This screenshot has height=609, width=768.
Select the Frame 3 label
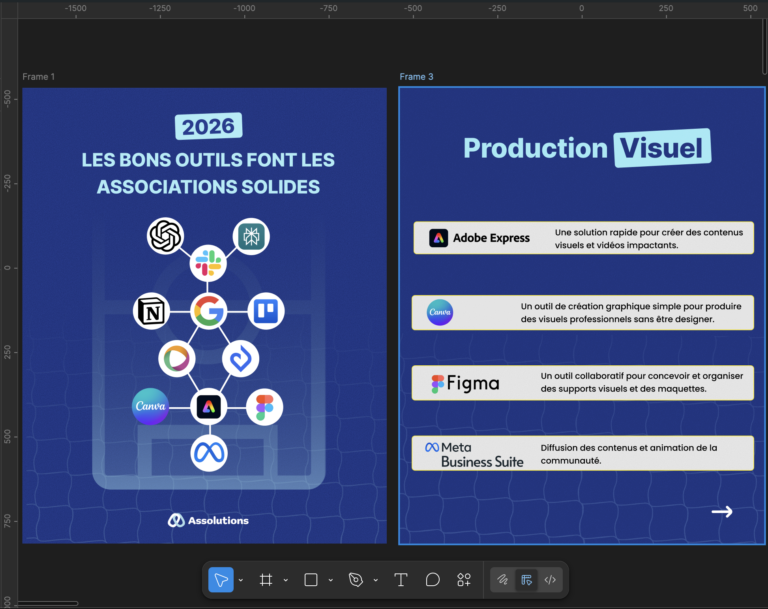click(x=416, y=77)
